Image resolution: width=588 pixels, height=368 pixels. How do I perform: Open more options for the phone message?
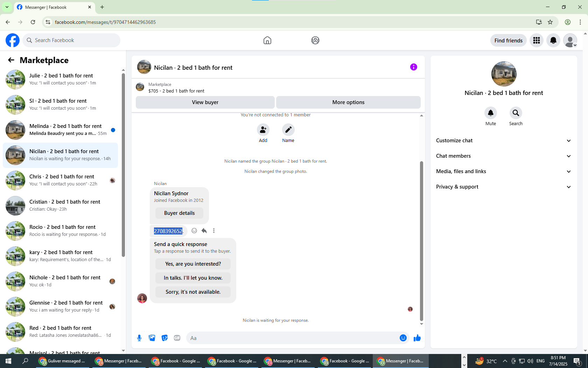214,231
